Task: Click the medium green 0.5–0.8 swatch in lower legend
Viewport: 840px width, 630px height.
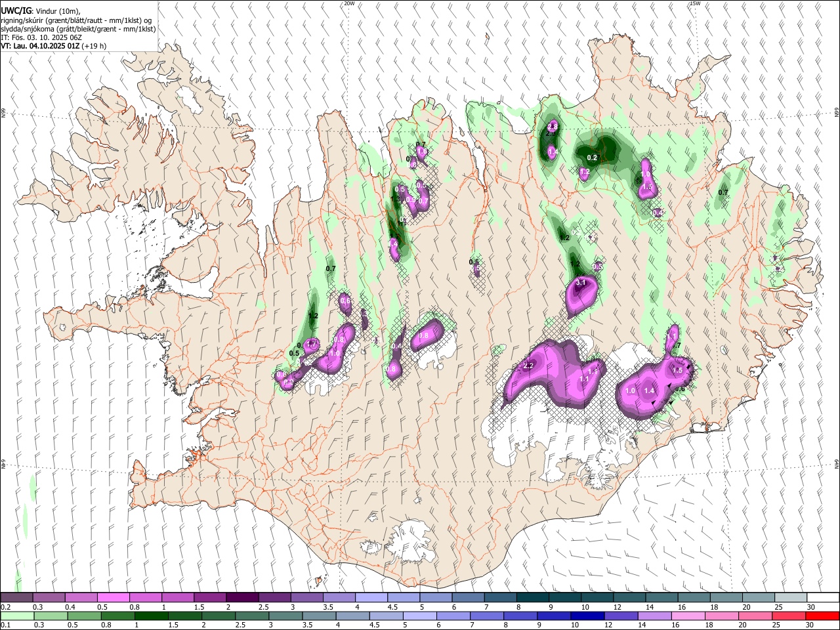Action: coord(85,616)
